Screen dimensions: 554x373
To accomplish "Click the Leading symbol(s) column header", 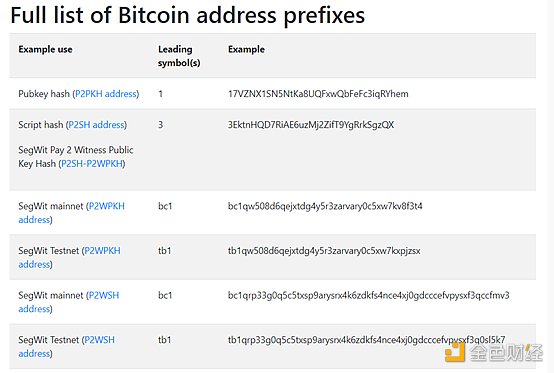I will coord(179,56).
